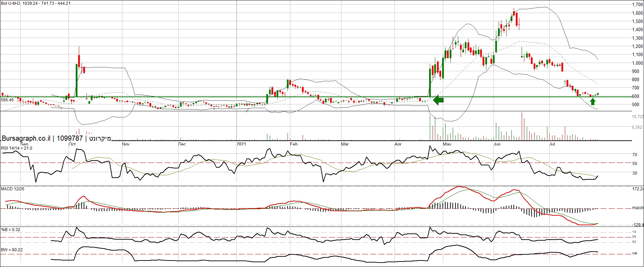Jump to the 2021 marker on time axis
The image size is (644, 267).
tap(241, 144)
